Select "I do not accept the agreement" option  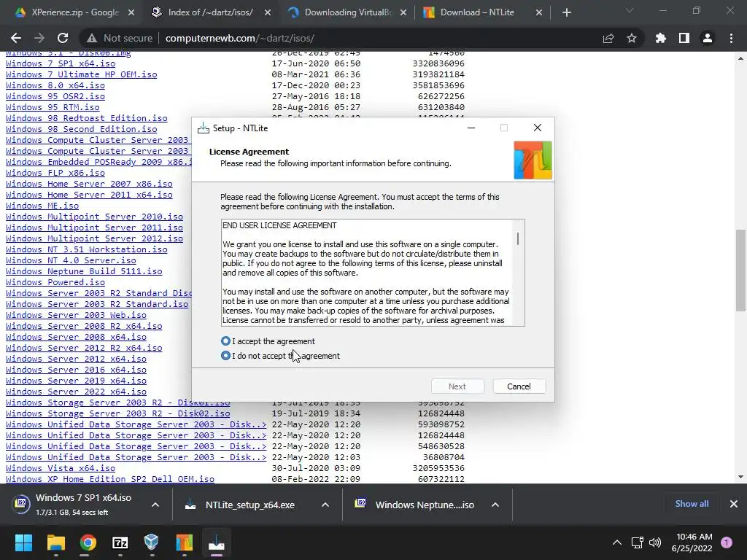point(225,356)
